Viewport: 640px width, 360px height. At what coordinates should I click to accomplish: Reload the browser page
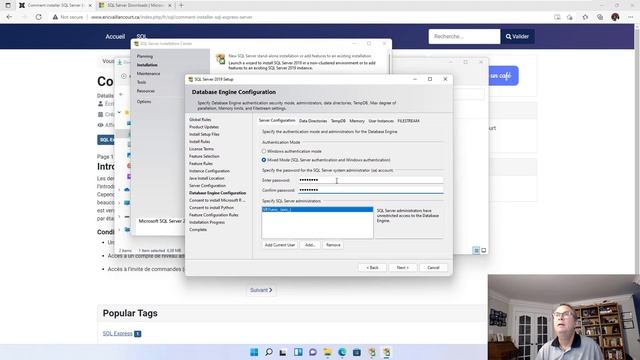(x=38, y=17)
